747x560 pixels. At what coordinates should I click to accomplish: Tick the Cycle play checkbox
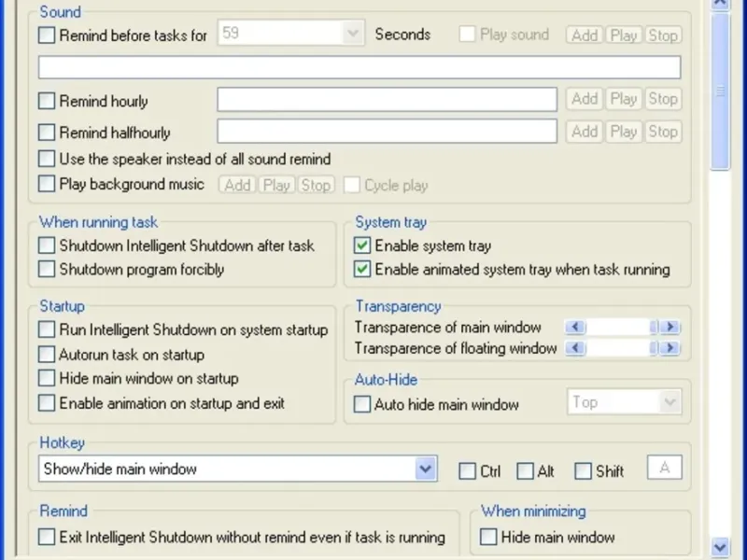352,185
